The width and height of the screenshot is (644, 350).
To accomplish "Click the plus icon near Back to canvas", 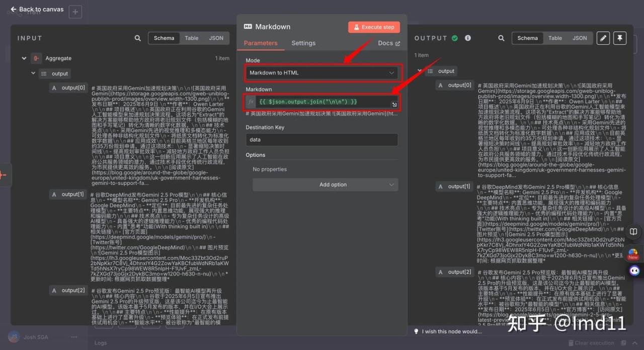I will (75, 12).
